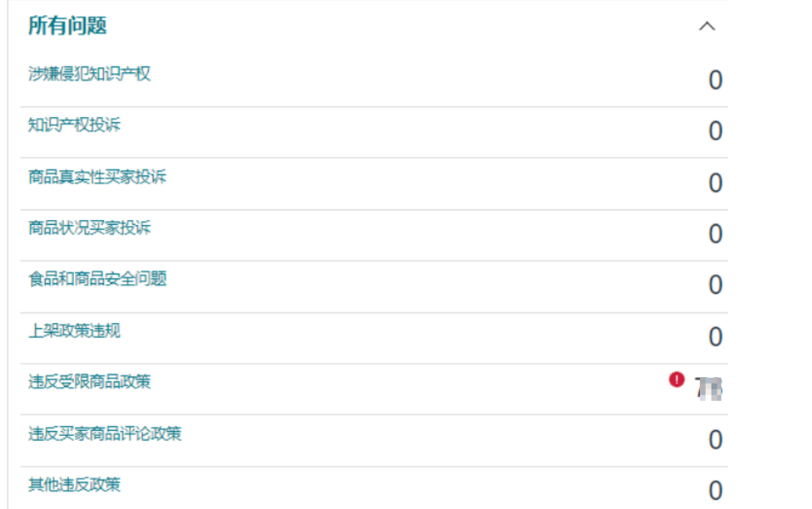
Task: Open 违反受限商品政策 link
Action: [x=89, y=382]
